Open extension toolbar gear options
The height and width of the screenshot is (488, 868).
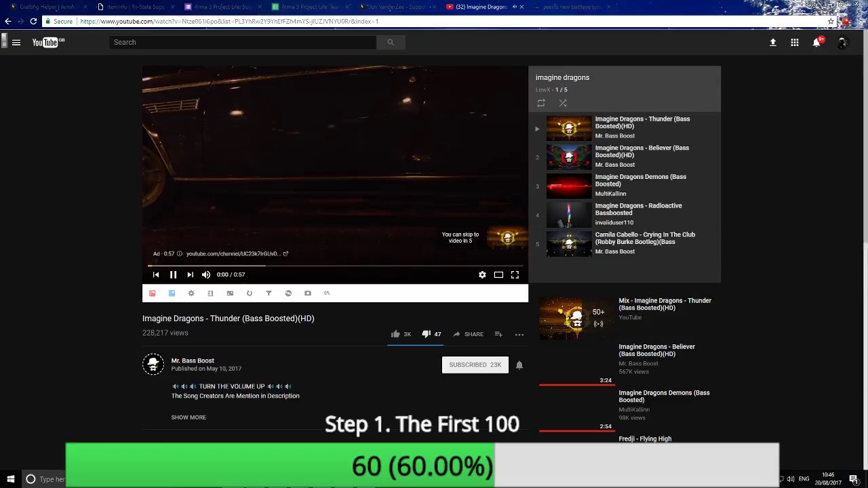191,293
